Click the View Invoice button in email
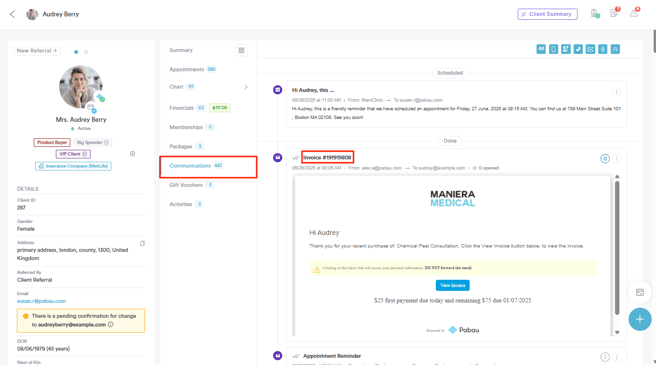Image resolution: width=656 pixels, height=365 pixels. 453,285
